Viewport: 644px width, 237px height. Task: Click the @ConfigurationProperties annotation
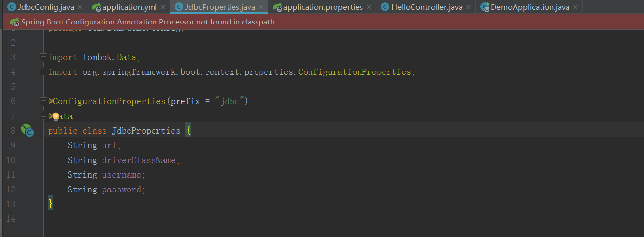click(107, 101)
